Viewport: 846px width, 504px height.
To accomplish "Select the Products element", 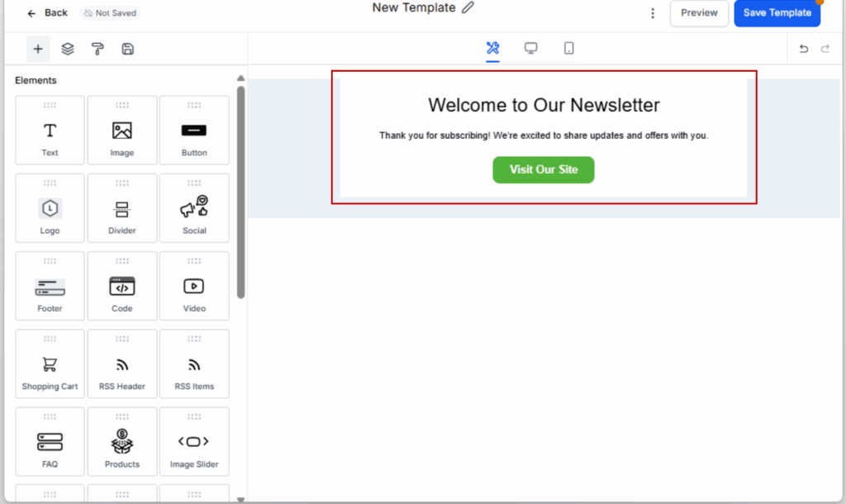I will [x=122, y=441].
